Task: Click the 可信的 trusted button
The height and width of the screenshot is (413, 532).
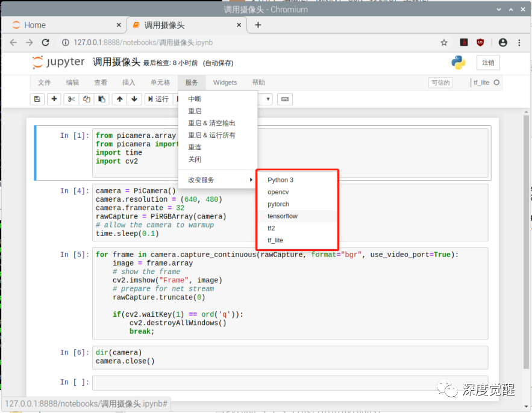Action: point(440,82)
